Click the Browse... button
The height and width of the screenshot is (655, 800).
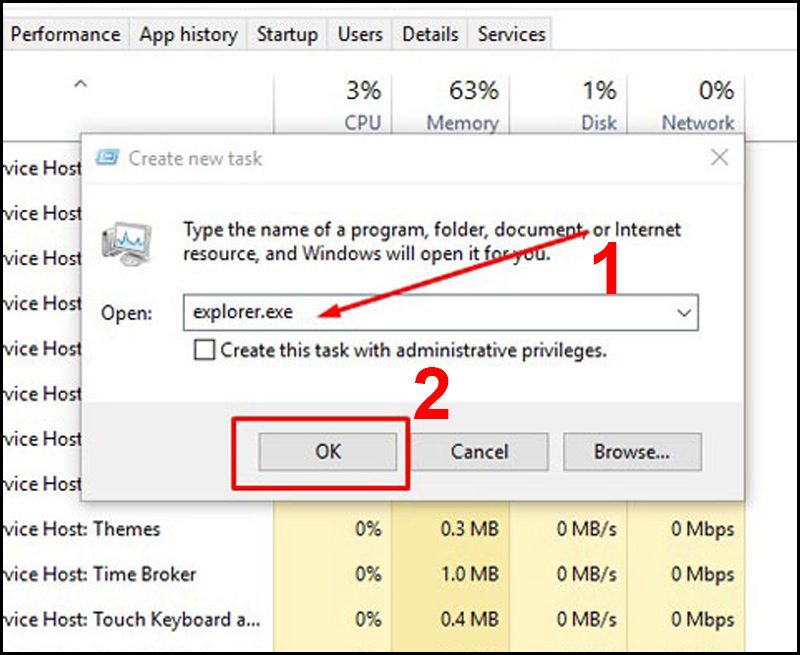click(632, 452)
